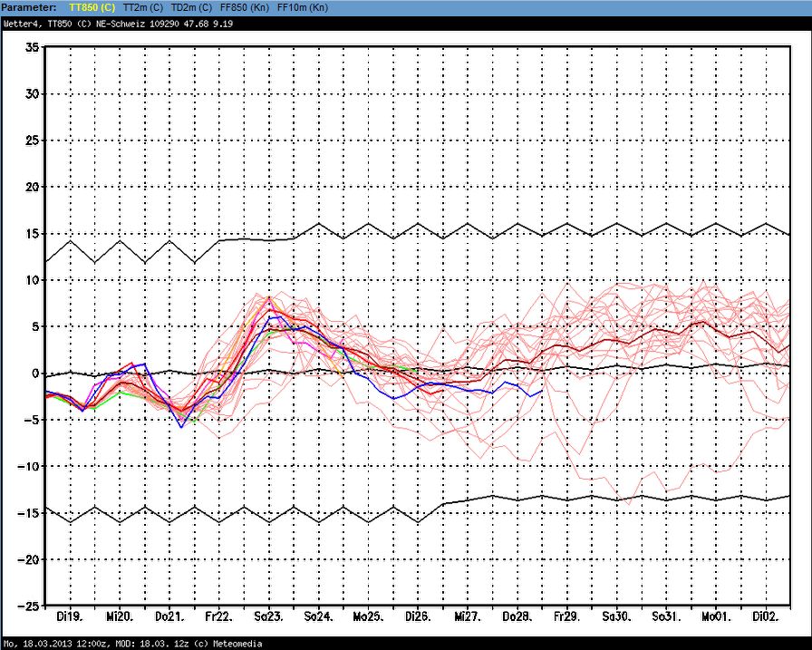Click the -25 label on the temperature axis
The image size is (812, 650).
click(27, 606)
